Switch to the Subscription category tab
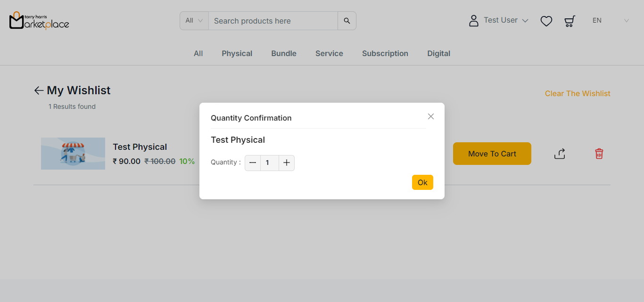The image size is (644, 302). [385, 54]
